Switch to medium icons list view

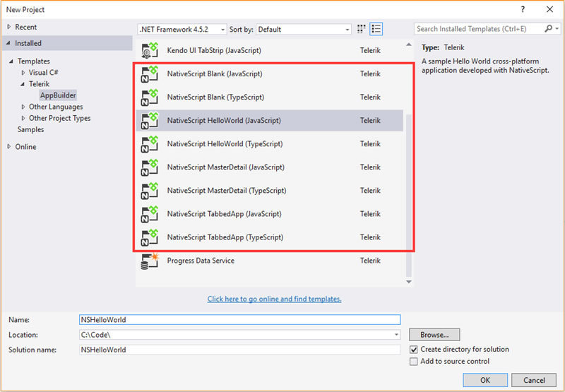click(x=376, y=29)
